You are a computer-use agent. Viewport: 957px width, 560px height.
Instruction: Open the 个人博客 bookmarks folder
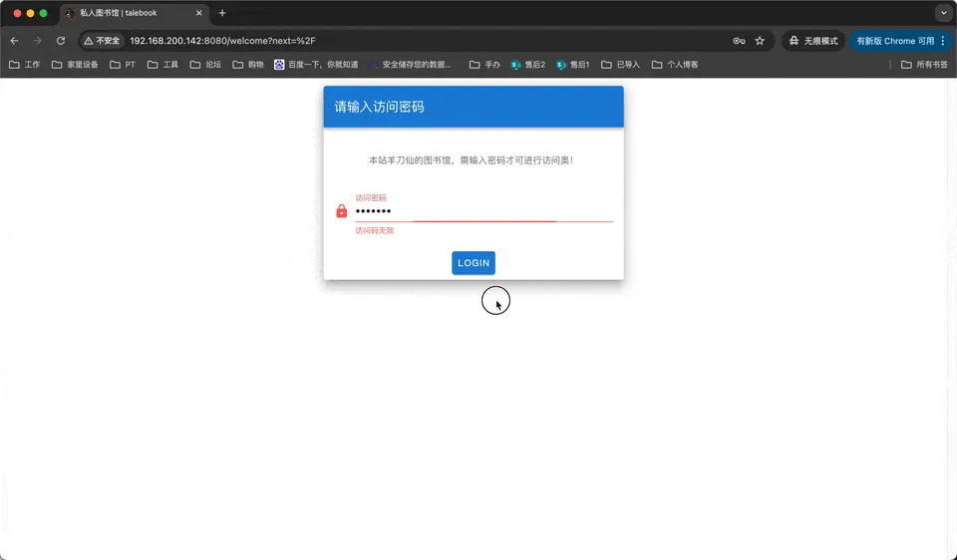coord(675,65)
